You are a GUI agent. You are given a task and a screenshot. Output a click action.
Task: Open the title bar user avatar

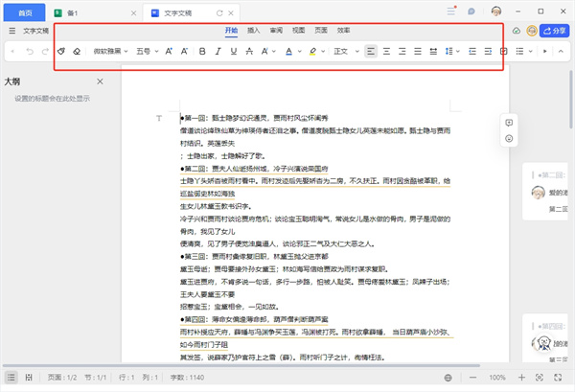pos(496,12)
